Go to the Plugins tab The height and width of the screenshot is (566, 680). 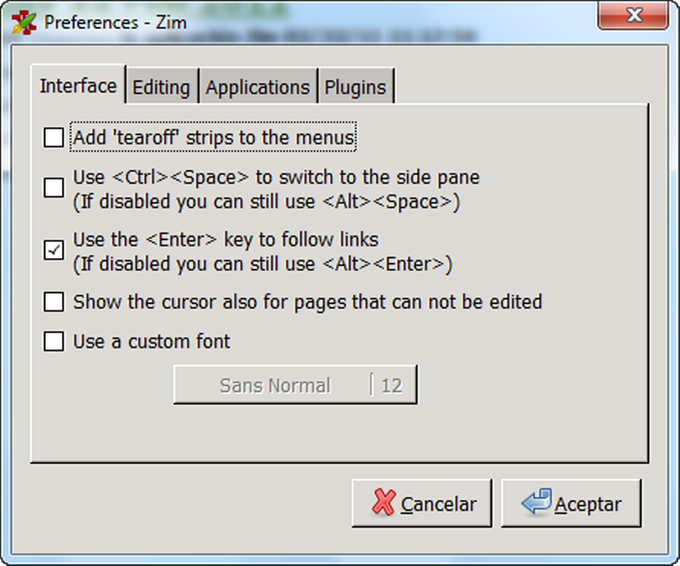tap(355, 88)
